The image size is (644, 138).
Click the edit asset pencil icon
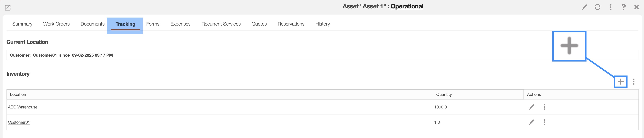point(584,7)
